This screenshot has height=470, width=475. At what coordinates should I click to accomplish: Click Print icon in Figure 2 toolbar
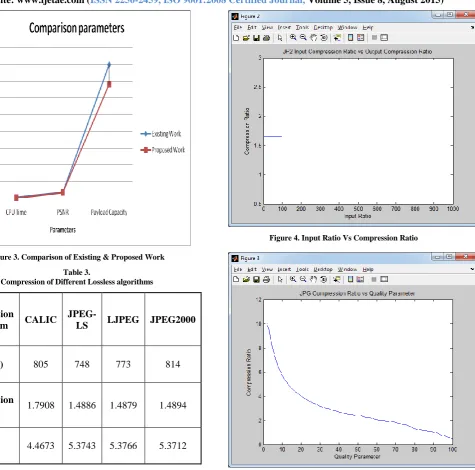(266, 38)
